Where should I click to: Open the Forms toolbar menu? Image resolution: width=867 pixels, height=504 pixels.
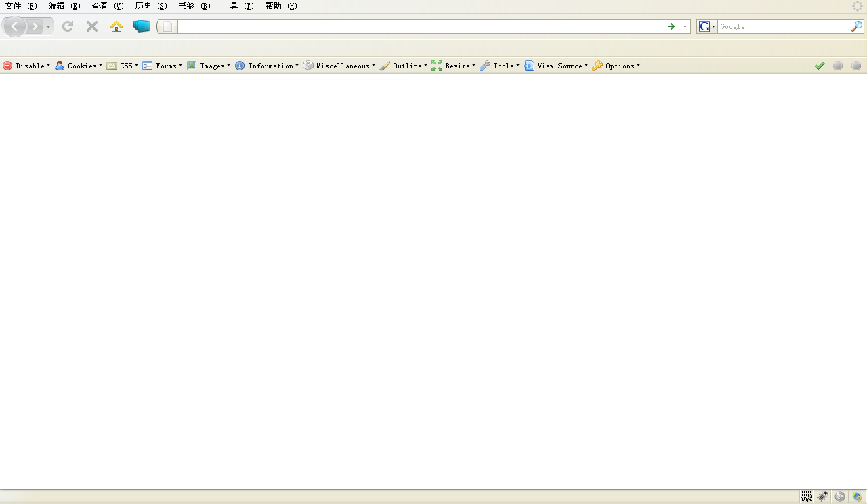pyautogui.click(x=162, y=66)
